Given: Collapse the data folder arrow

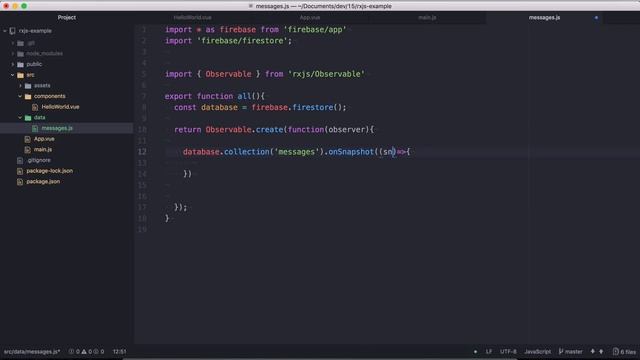Looking at the screenshot, I should (20, 118).
